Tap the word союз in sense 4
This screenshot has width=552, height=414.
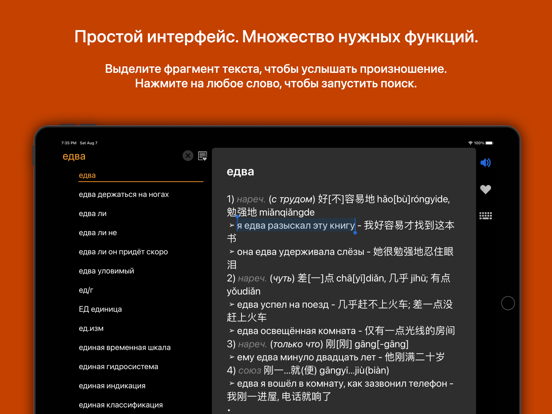[x=250, y=371]
